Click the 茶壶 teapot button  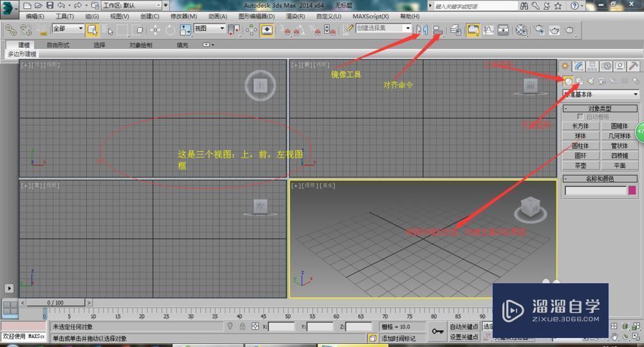(x=580, y=165)
